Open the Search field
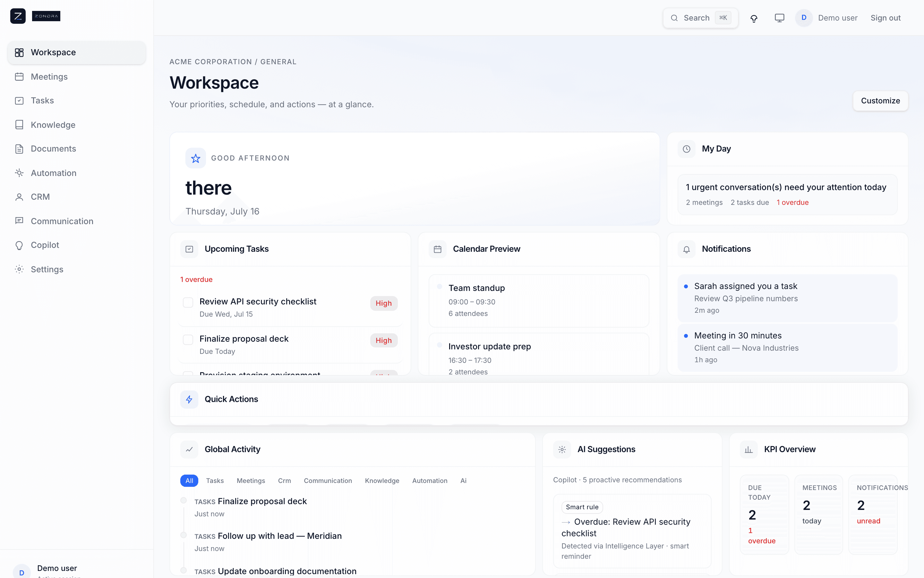 (701, 18)
